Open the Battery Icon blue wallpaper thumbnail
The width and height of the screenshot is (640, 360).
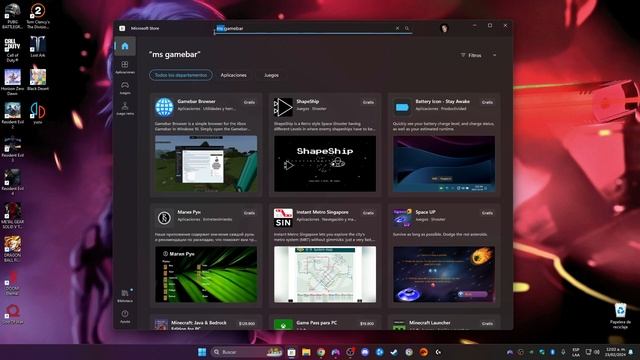(444, 164)
